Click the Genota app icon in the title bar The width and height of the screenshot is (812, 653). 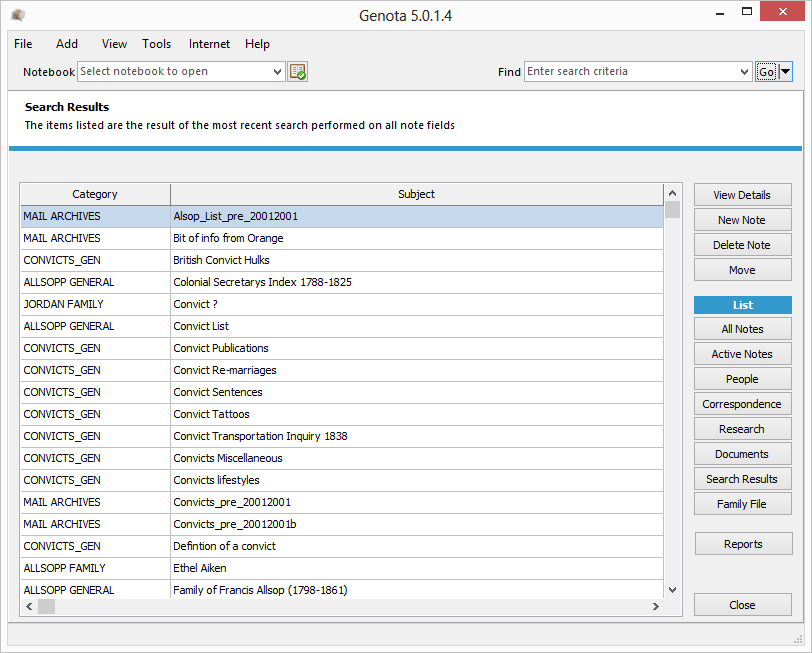point(18,16)
